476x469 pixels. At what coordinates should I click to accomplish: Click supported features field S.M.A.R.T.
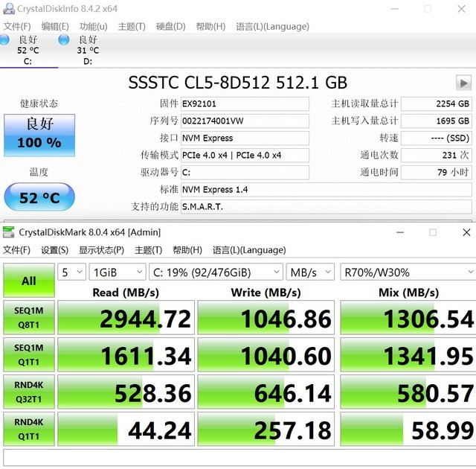pyautogui.click(x=327, y=207)
